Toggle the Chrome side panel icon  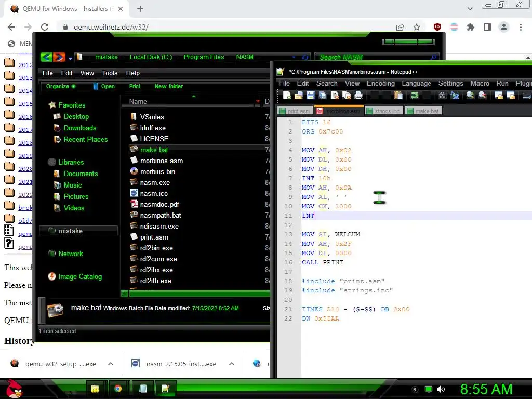(487, 27)
